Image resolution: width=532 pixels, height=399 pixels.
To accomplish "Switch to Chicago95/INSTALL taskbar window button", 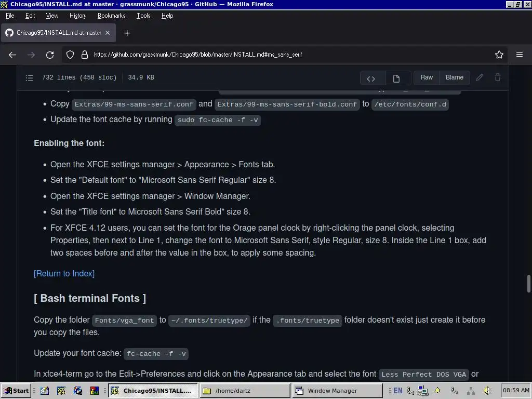I will pyautogui.click(x=153, y=391).
